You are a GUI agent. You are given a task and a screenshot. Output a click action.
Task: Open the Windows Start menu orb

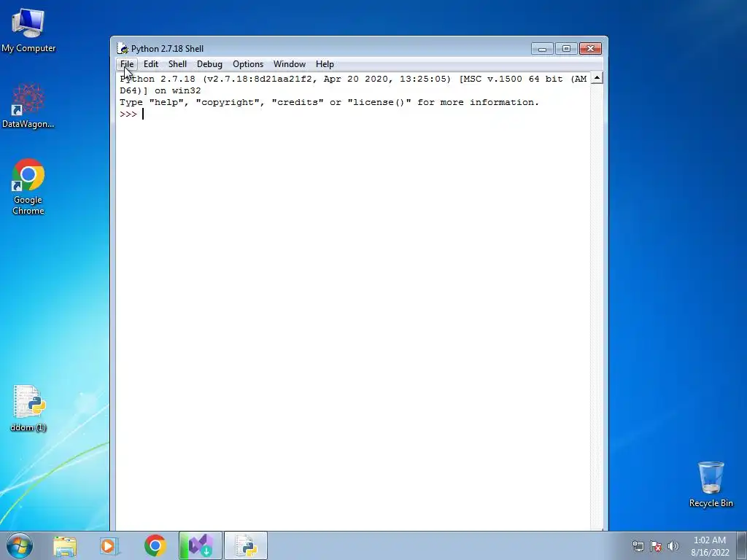click(20, 545)
